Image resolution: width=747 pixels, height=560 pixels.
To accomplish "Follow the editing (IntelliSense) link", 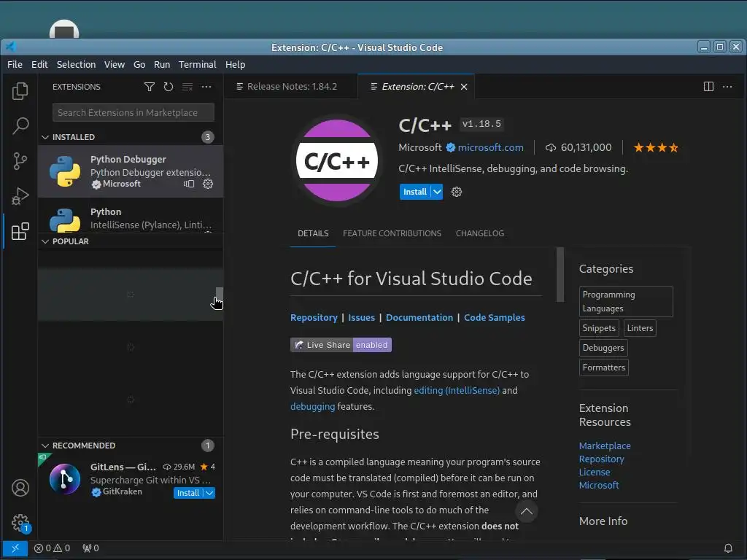I will coord(457,391).
